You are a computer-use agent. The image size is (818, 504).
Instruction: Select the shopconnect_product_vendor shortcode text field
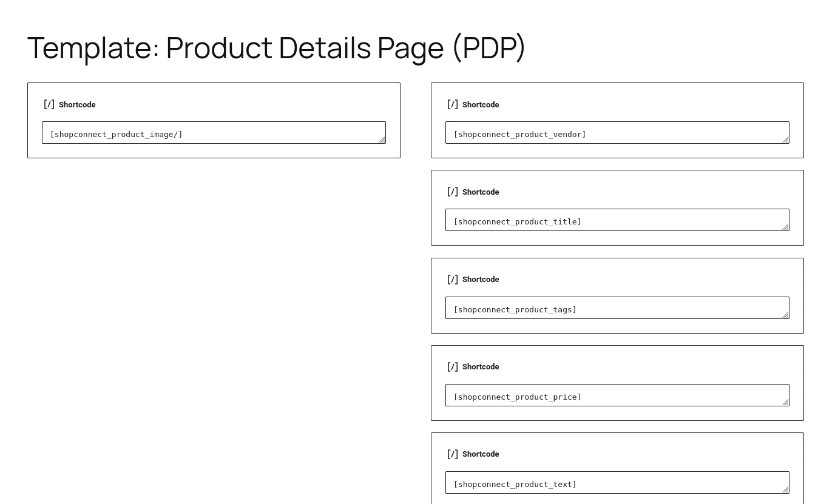(x=617, y=132)
